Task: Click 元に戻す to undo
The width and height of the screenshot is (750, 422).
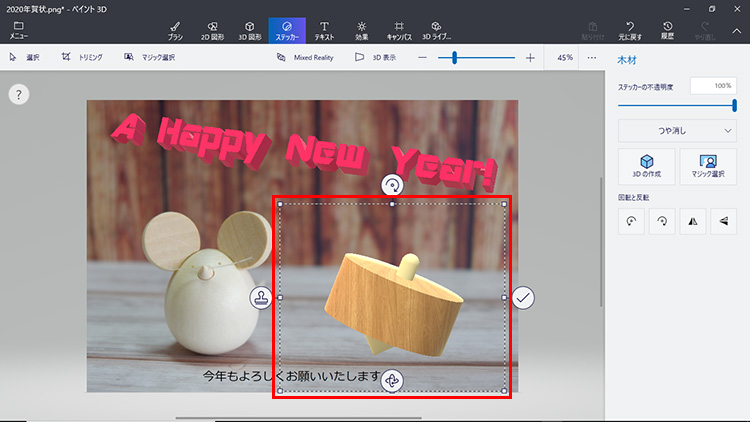Action: pyautogui.click(x=630, y=29)
